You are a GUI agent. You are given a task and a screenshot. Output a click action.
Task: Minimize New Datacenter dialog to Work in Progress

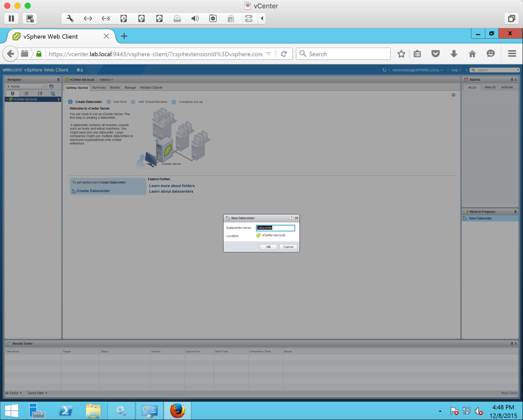tap(296, 218)
